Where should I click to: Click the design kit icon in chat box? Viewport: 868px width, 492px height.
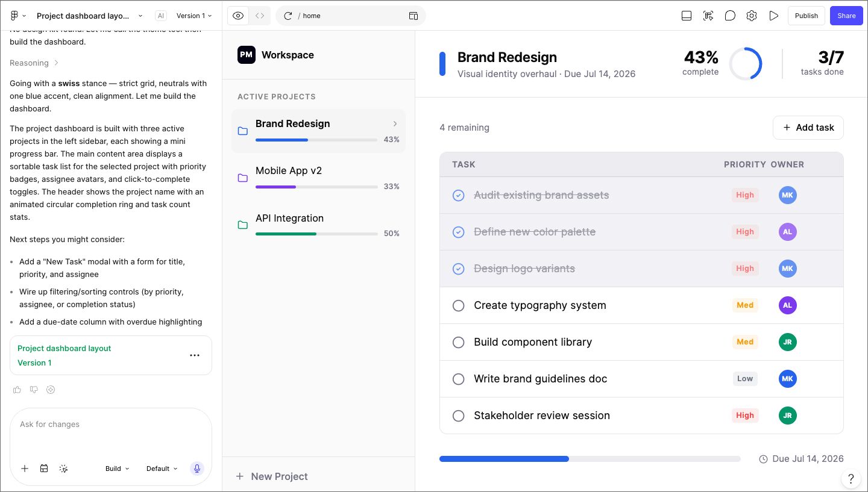click(44, 469)
